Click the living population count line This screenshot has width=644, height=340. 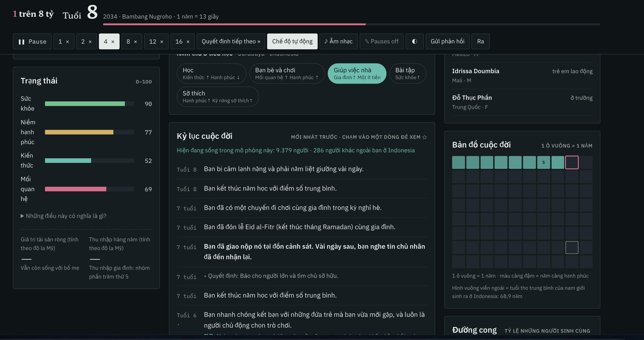[296, 150]
